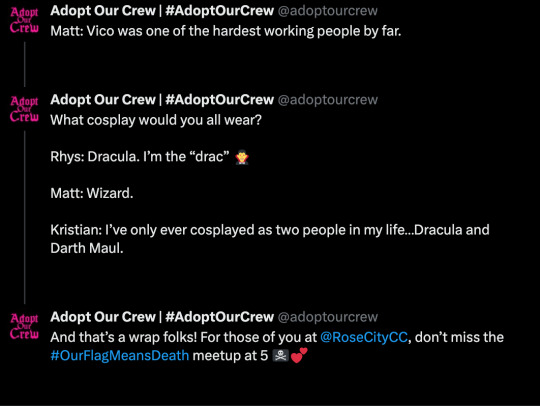Click the display name on the first tweet

click(162, 11)
